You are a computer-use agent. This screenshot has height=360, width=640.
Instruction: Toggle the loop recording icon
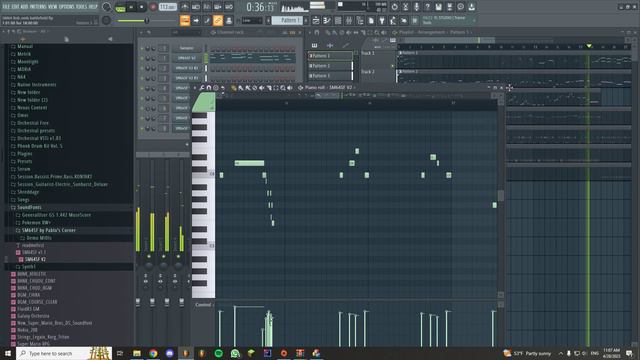[229, 7]
